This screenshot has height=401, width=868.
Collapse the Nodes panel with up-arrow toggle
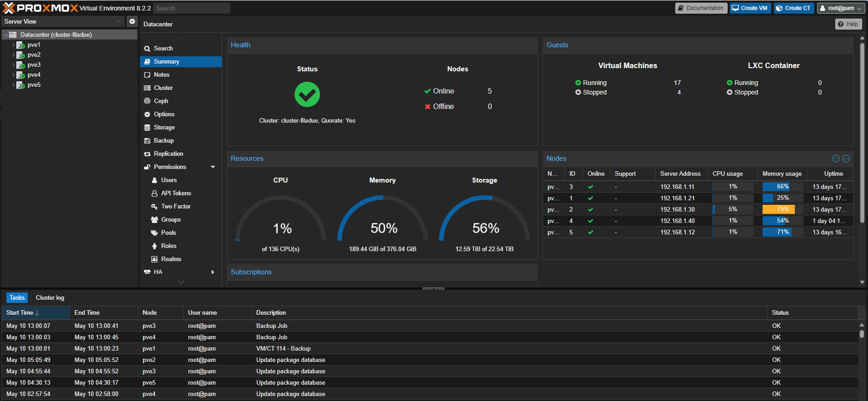coord(836,158)
